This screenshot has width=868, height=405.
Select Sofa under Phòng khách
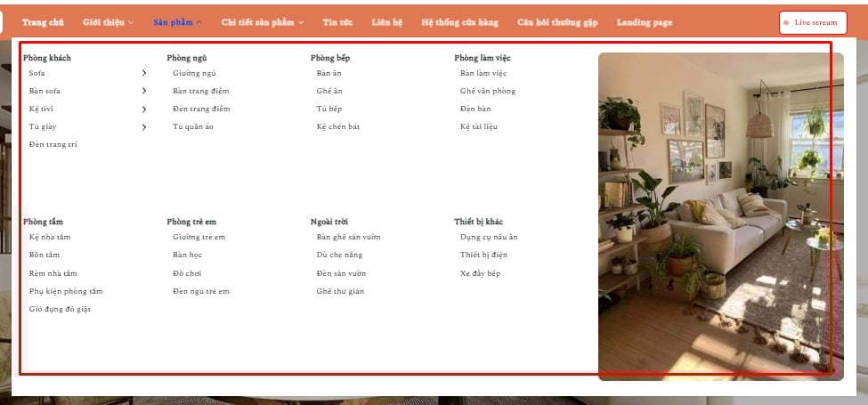point(37,73)
